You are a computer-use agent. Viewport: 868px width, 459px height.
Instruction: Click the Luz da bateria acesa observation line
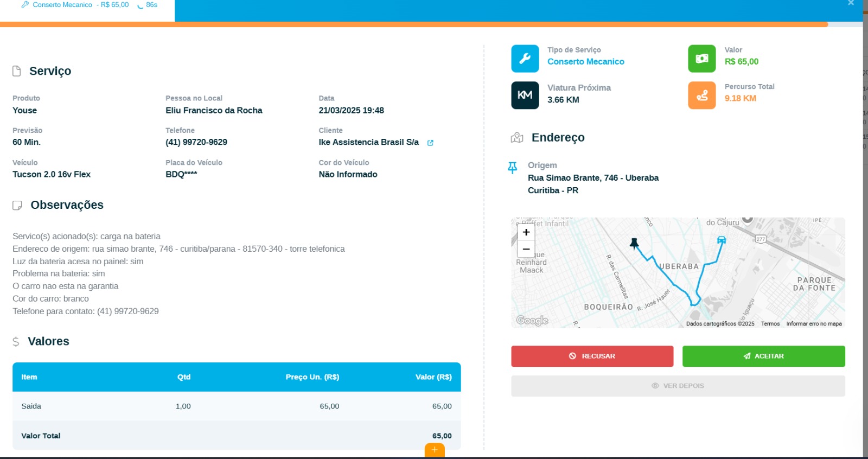coord(78,262)
